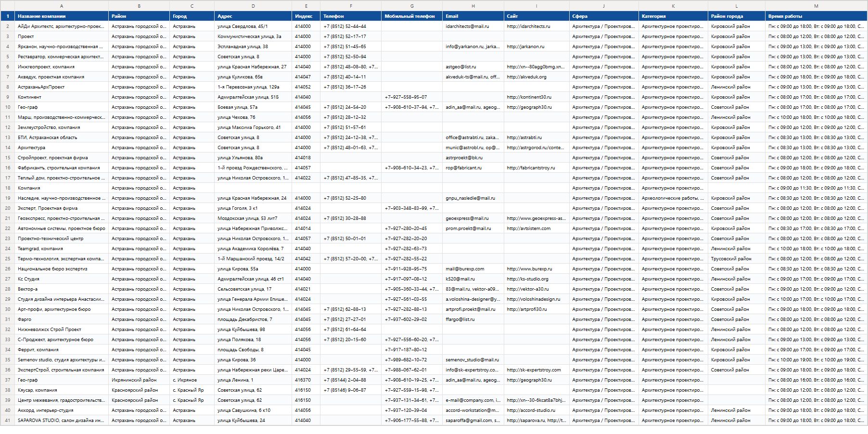Select 'площадь Декабристов, 7' address cell

click(x=253, y=319)
